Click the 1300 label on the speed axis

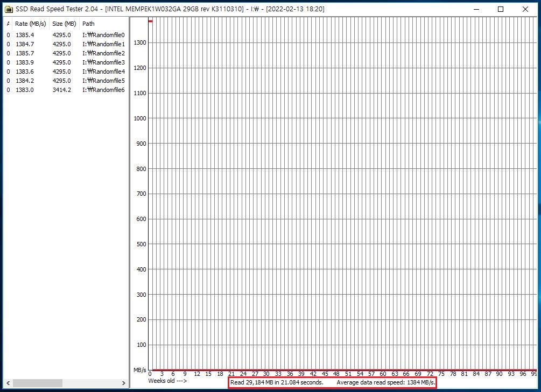click(x=140, y=42)
